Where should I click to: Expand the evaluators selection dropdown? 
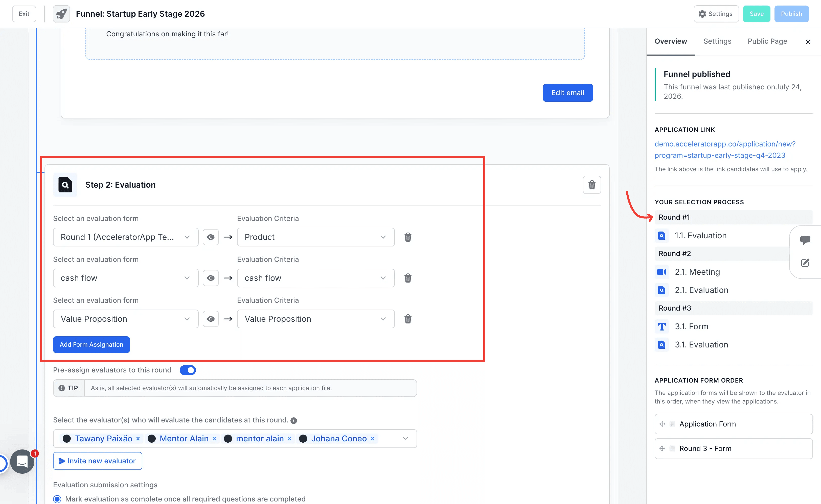(x=405, y=439)
